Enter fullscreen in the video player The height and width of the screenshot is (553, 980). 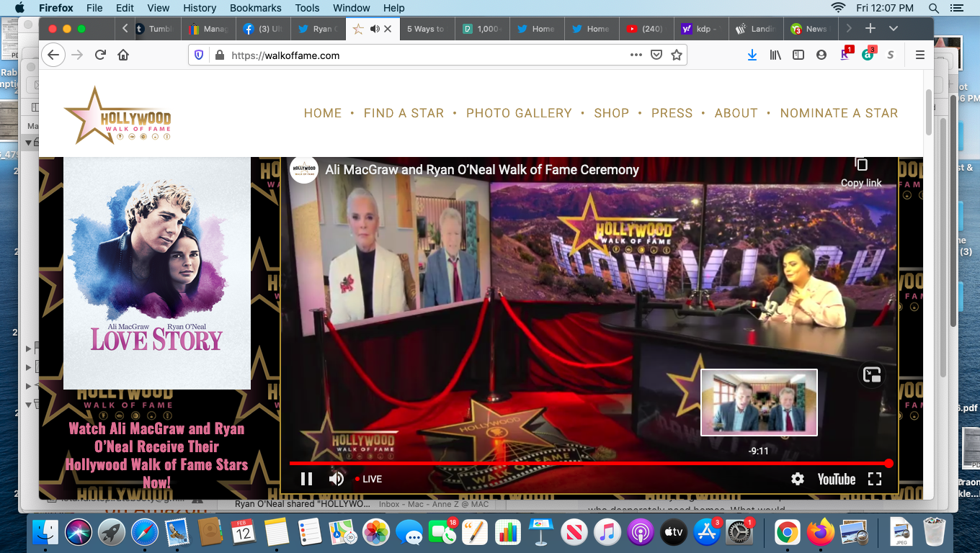pos(875,479)
